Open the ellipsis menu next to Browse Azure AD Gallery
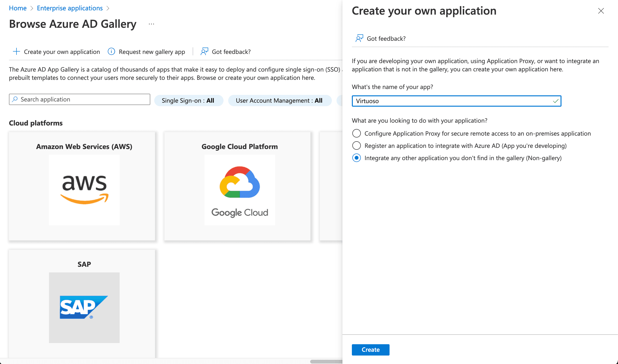The height and width of the screenshot is (364, 618). pos(151,24)
